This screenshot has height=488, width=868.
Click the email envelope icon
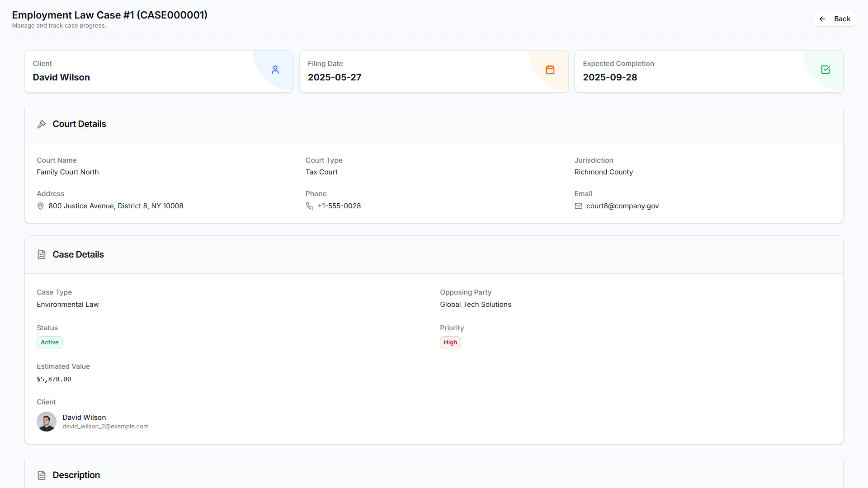[578, 206]
